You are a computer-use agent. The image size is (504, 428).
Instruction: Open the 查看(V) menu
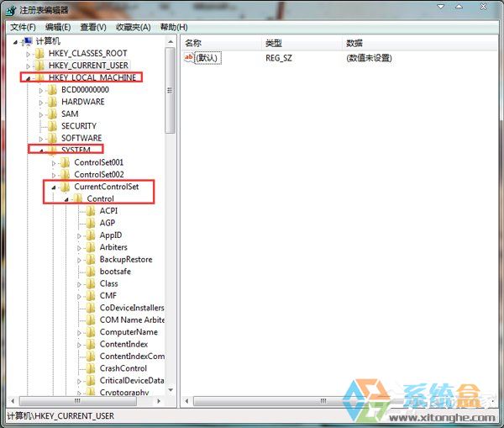[93, 27]
